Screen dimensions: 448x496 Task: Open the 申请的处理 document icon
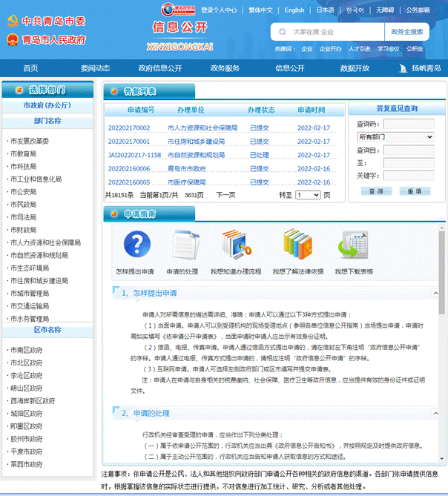(x=182, y=245)
